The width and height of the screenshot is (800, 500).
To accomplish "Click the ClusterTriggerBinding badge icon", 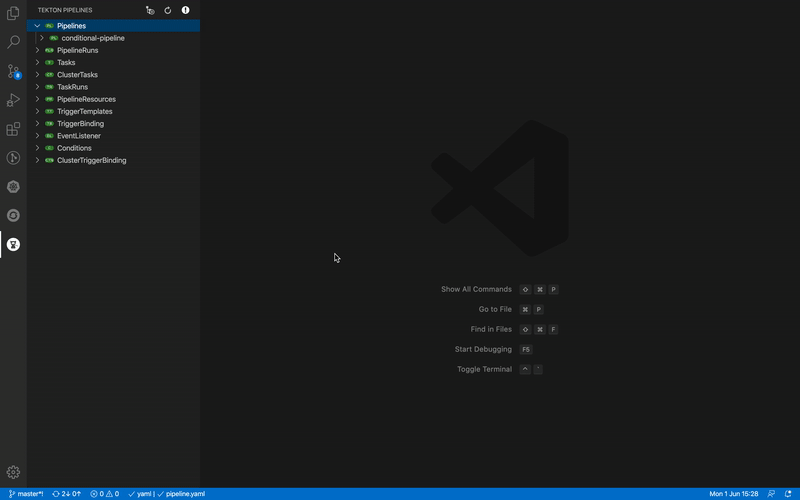I will (49, 160).
